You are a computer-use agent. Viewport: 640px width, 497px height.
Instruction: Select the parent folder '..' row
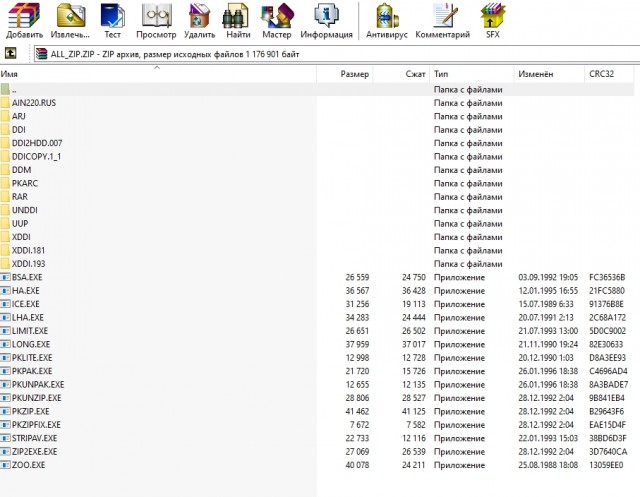(317, 89)
